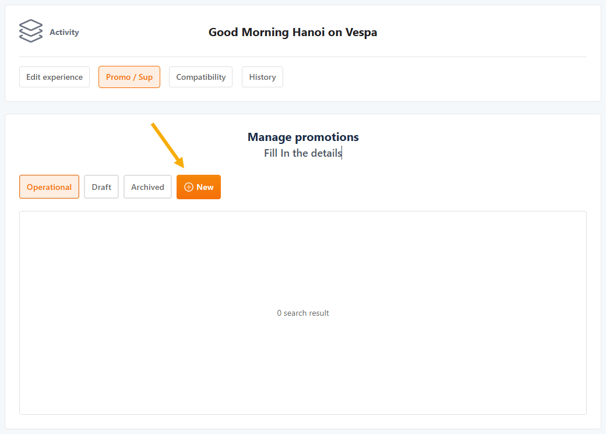Click the stacked layers Activity icon
The image size is (606, 434).
tap(31, 32)
